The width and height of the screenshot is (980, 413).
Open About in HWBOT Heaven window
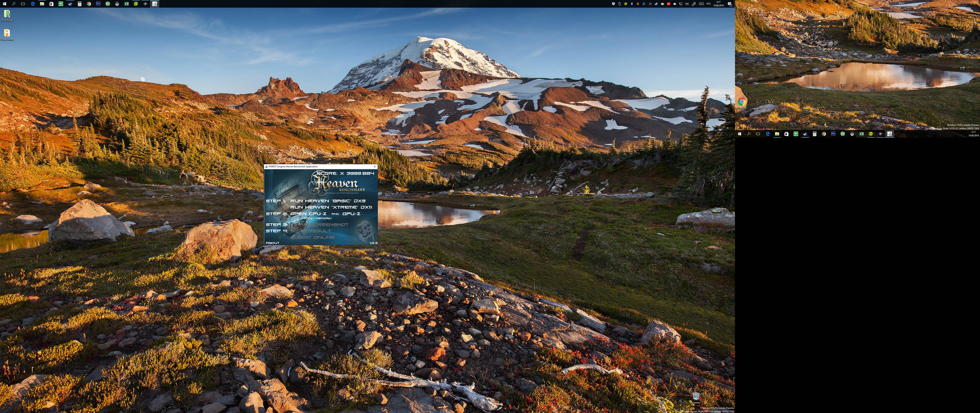pyautogui.click(x=272, y=243)
